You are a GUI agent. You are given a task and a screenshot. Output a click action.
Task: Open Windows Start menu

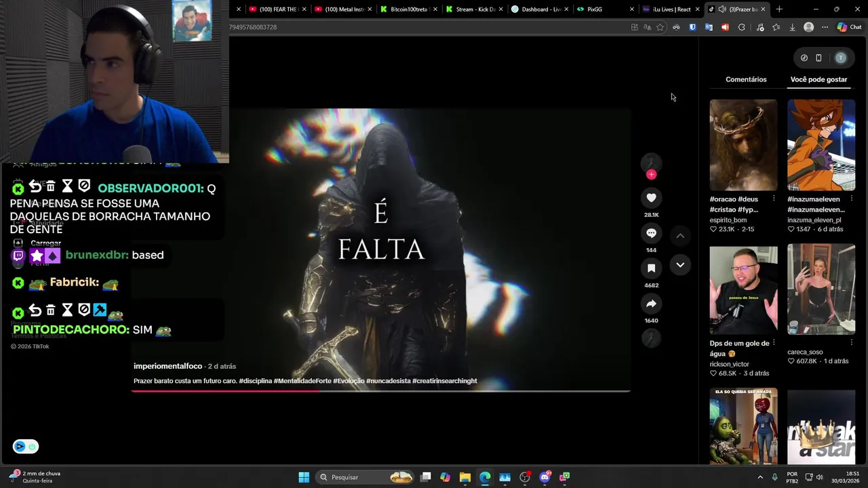point(304,477)
